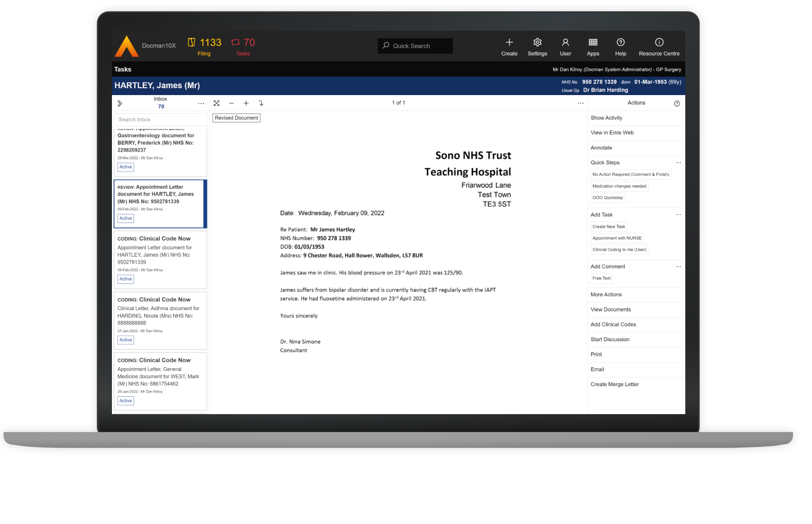Click the 1 of 1 page indicator
The height and width of the screenshot is (524, 812).
[399, 103]
